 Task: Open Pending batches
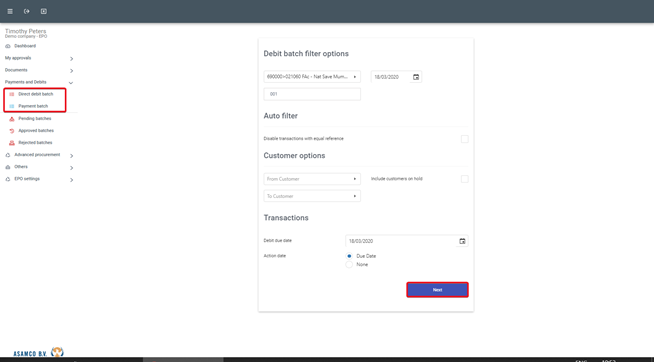click(x=35, y=119)
